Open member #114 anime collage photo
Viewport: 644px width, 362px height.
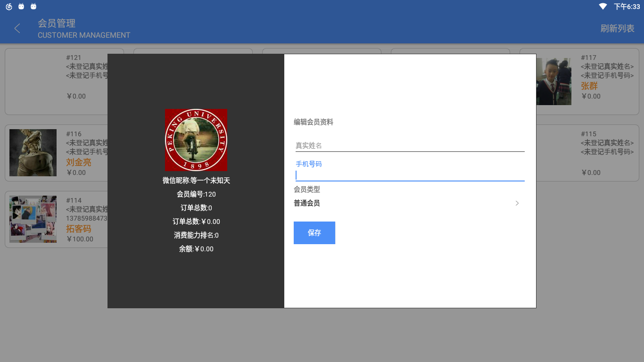click(x=33, y=219)
